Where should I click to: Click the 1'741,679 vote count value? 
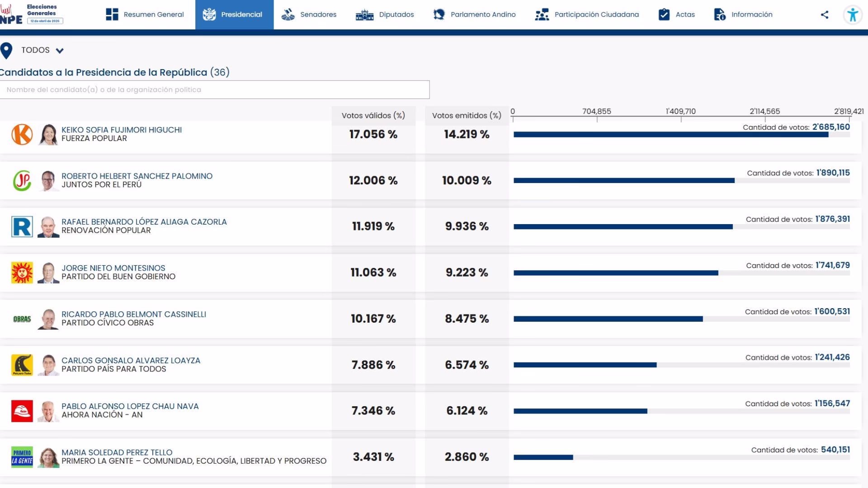click(x=833, y=265)
